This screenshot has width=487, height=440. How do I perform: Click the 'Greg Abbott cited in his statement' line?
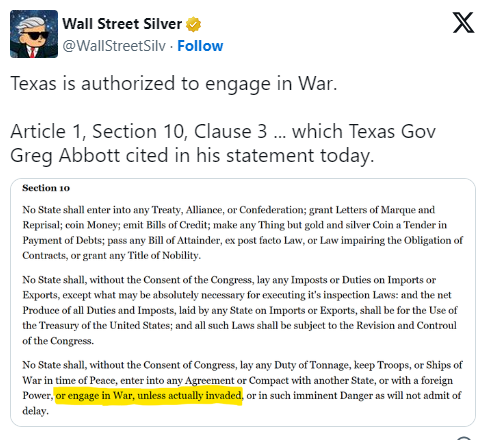[x=192, y=155]
